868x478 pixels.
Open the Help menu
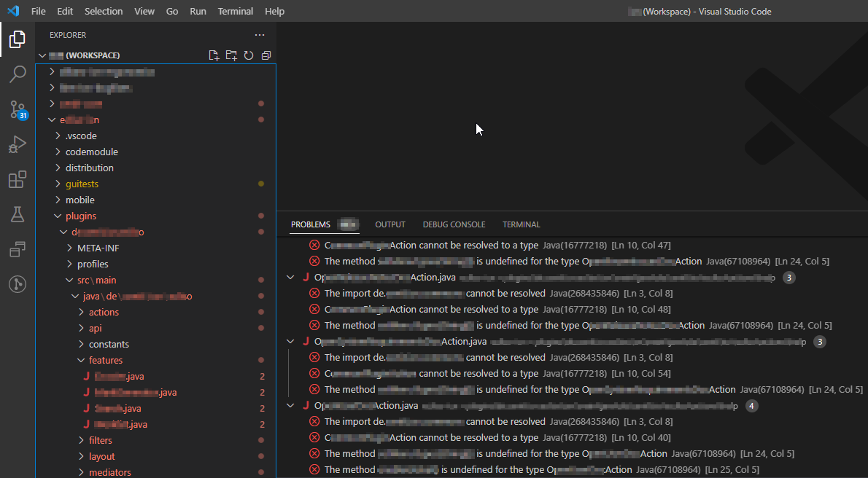[x=274, y=11]
